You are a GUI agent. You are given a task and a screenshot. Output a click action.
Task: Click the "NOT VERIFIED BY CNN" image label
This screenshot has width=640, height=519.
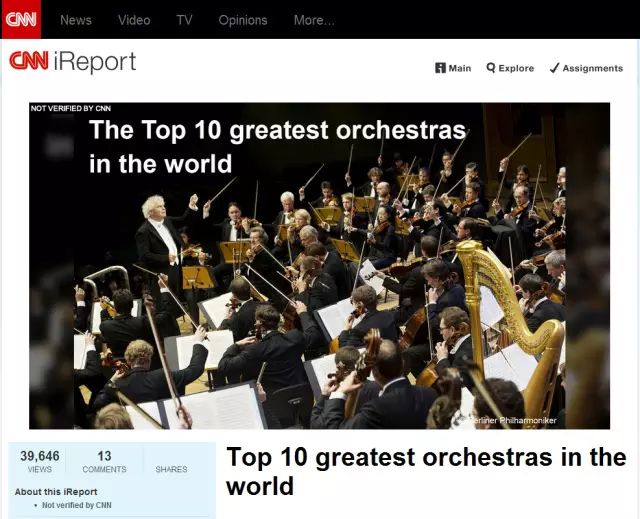(71, 108)
